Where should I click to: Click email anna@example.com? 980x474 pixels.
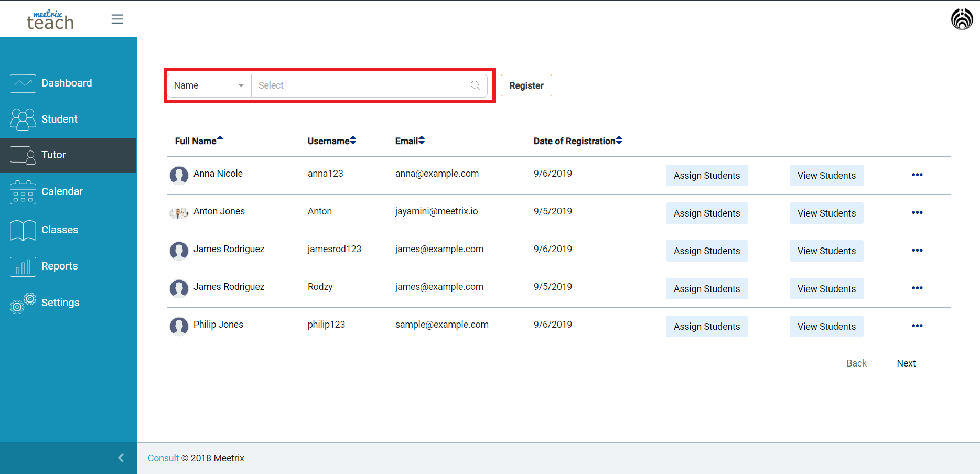(437, 174)
